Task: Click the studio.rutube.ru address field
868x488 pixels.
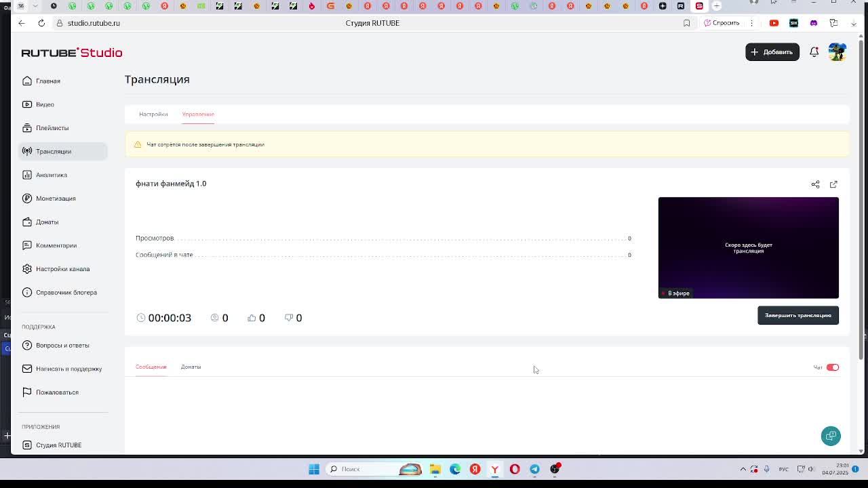Action: tap(94, 23)
